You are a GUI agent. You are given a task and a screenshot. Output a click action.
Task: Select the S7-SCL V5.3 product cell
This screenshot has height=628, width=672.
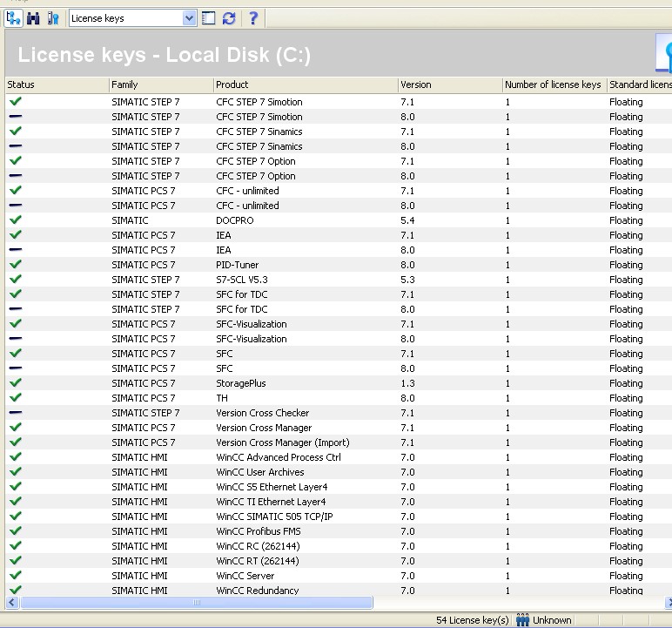click(x=242, y=280)
